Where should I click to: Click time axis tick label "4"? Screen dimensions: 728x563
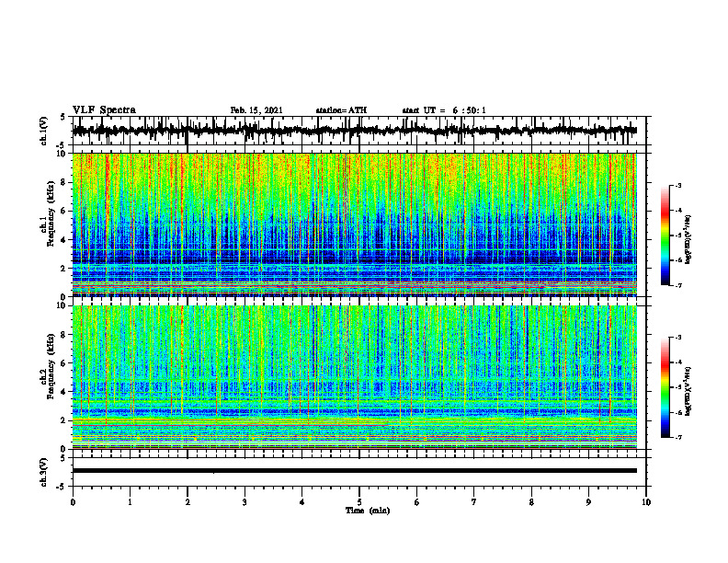(x=301, y=502)
